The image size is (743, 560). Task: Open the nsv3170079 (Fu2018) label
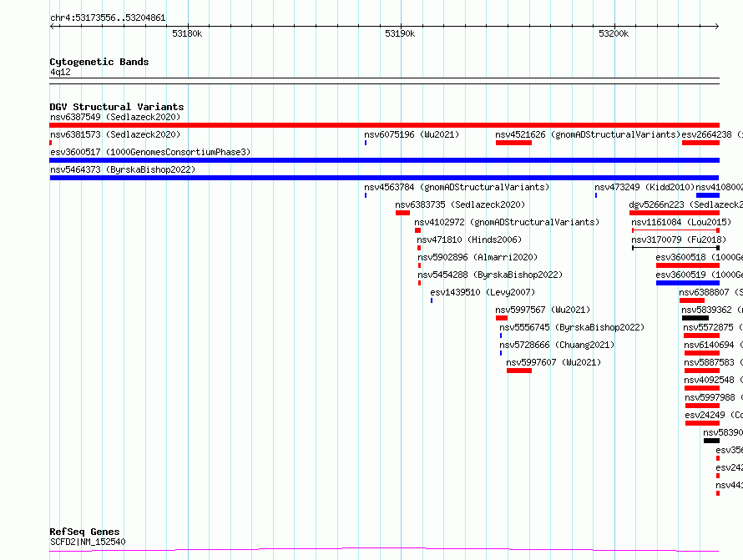[x=679, y=240]
